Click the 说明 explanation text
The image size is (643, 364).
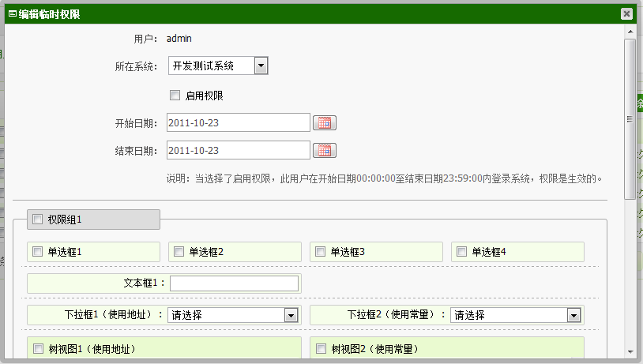384,178
